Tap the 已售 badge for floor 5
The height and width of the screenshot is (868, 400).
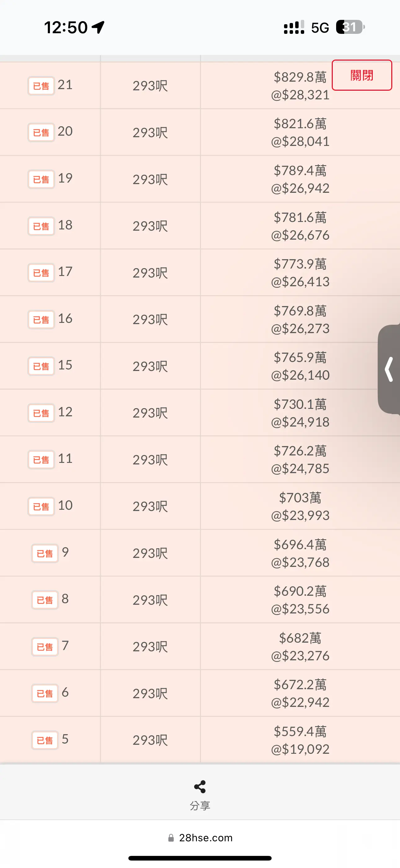[x=45, y=740]
